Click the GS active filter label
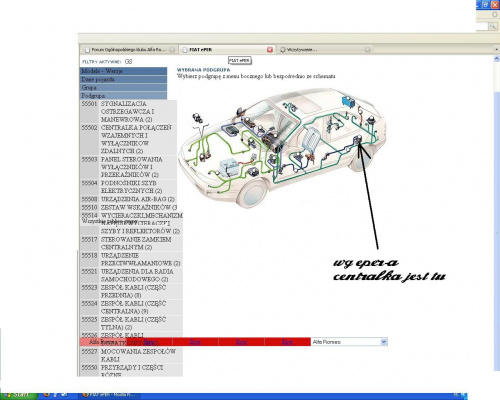The image size is (500, 400). point(128,62)
